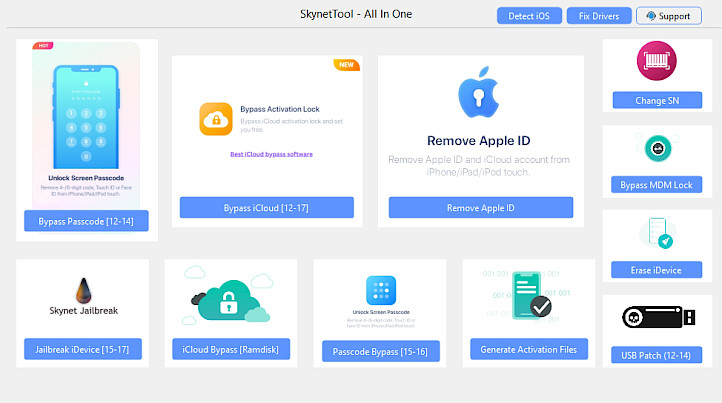
Task: Click the Skynet Jailbreak droplet icon
Action: click(x=83, y=290)
